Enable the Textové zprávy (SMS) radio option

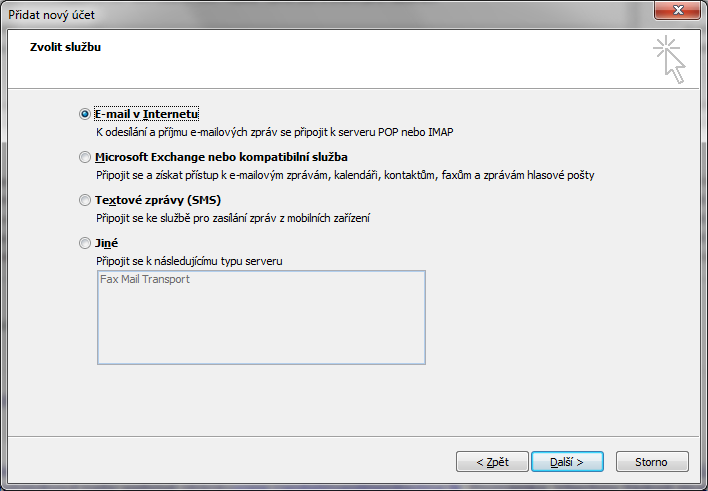(x=84, y=200)
